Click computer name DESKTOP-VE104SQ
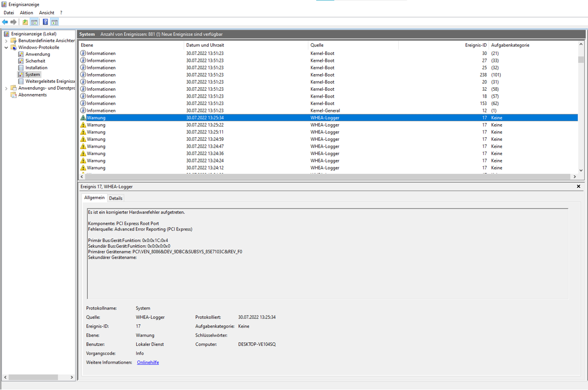The height and width of the screenshot is (390, 588). tap(257, 344)
